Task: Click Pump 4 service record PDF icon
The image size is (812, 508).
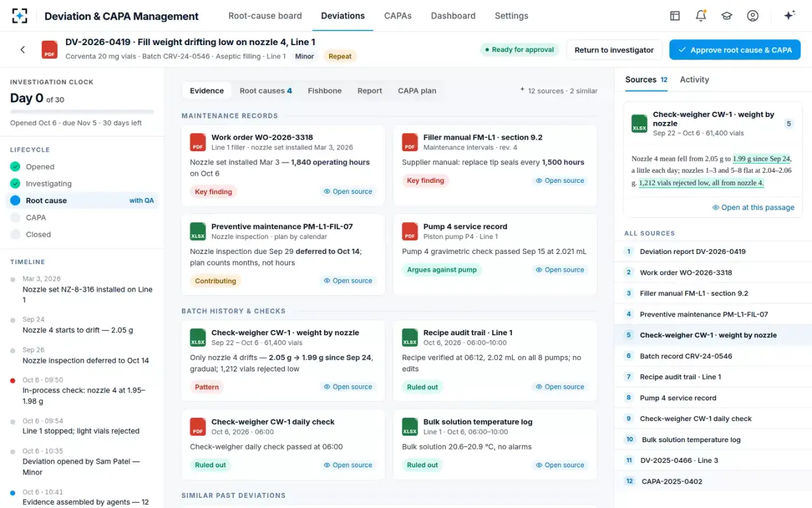Action: (410, 231)
